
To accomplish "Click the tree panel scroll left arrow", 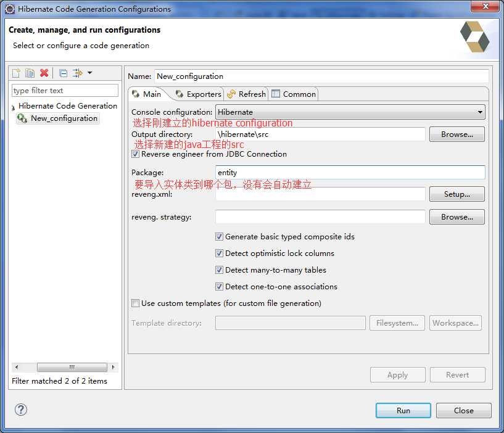I will click(17, 367).
